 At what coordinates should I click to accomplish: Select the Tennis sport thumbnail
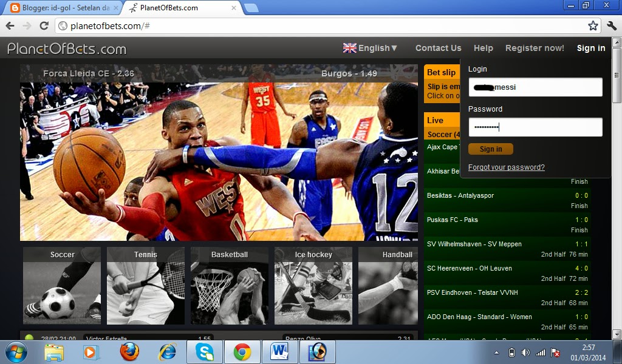click(x=146, y=286)
